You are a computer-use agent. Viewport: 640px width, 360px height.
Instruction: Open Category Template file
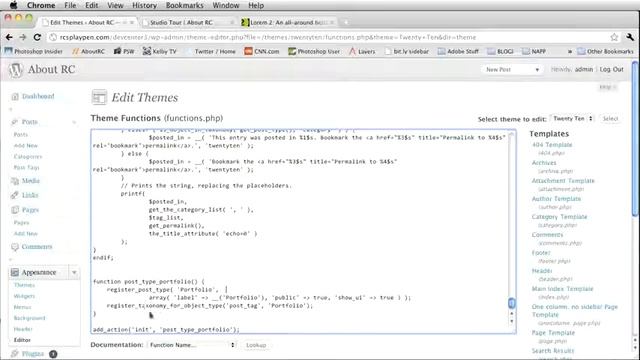[x=559, y=217]
